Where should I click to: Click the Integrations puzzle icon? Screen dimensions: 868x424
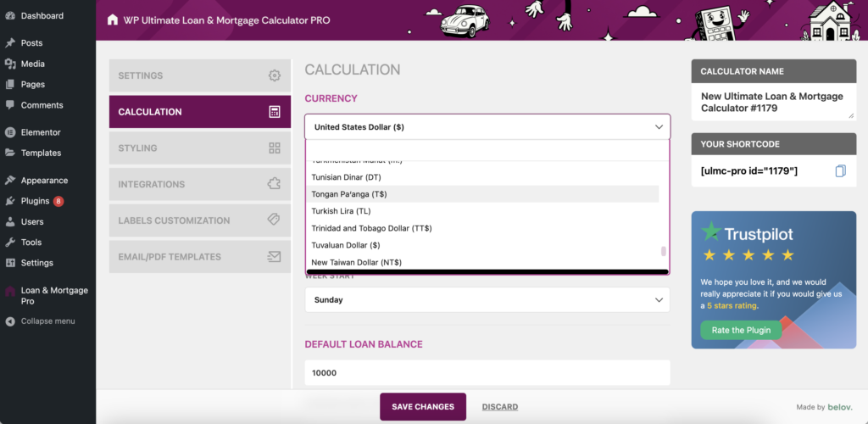(274, 184)
